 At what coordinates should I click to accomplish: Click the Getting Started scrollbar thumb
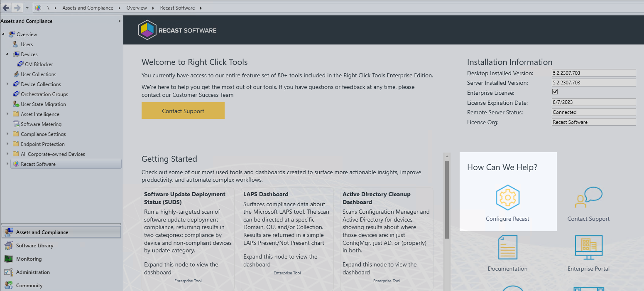coord(447,201)
